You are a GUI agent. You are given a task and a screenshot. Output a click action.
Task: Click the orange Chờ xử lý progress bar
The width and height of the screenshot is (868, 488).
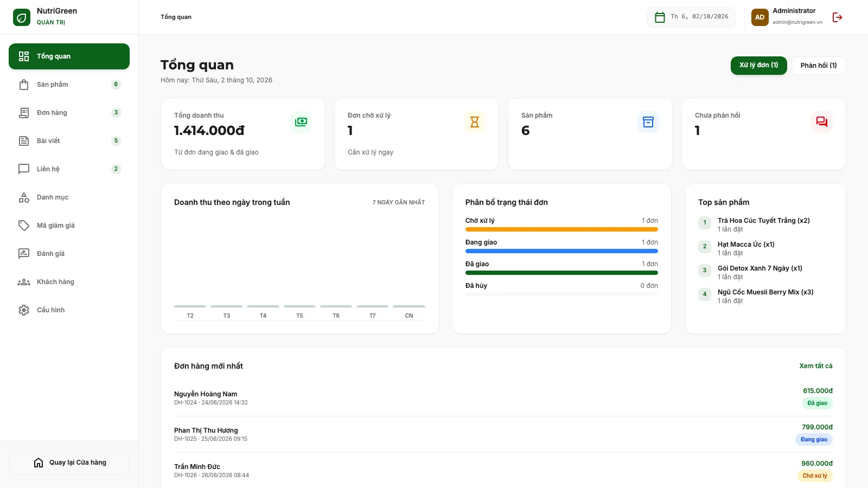(x=561, y=229)
